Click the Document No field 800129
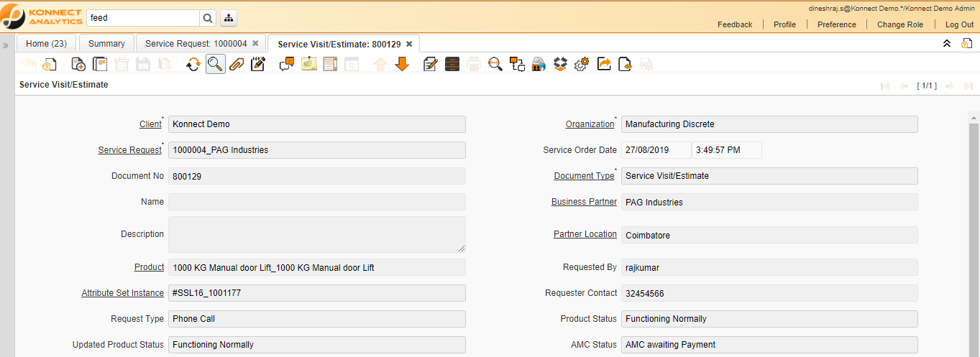Screen dimensions: 980x357 point(317,176)
